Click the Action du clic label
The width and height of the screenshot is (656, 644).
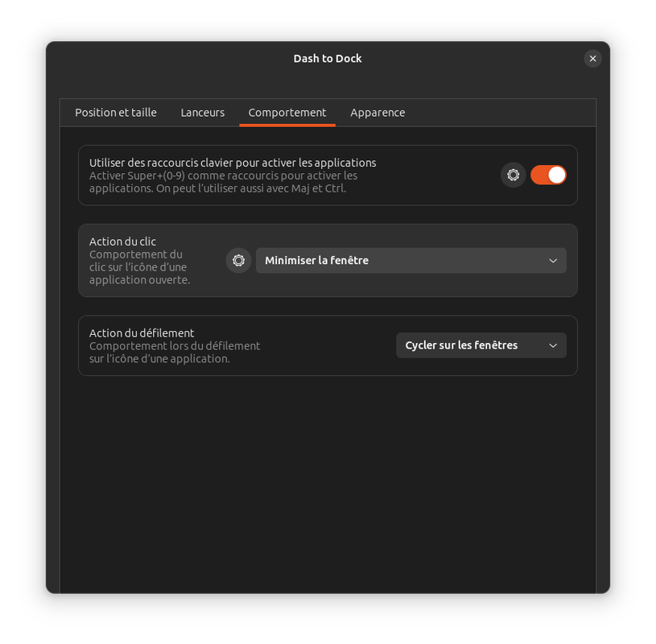pos(122,242)
